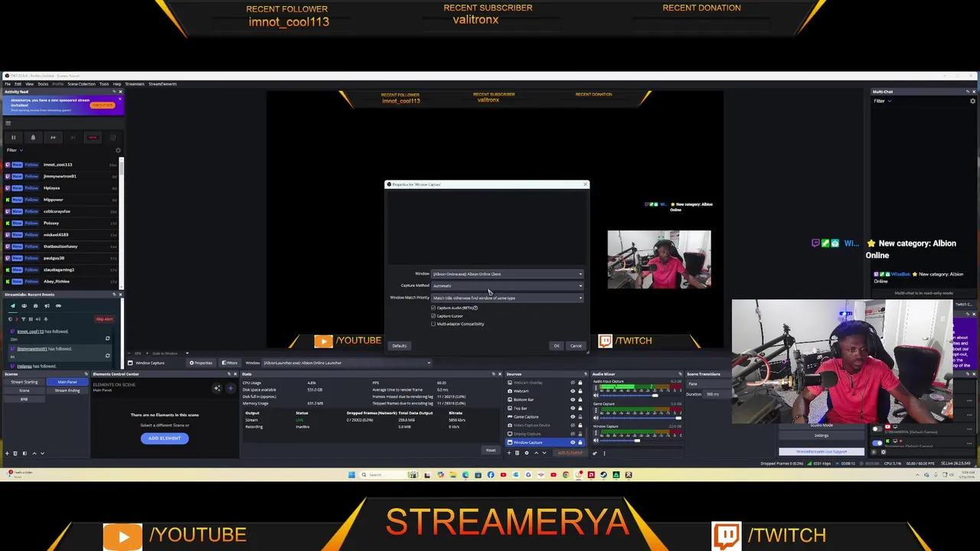
Task: Remove selected scene with trash icon
Action: point(15,453)
